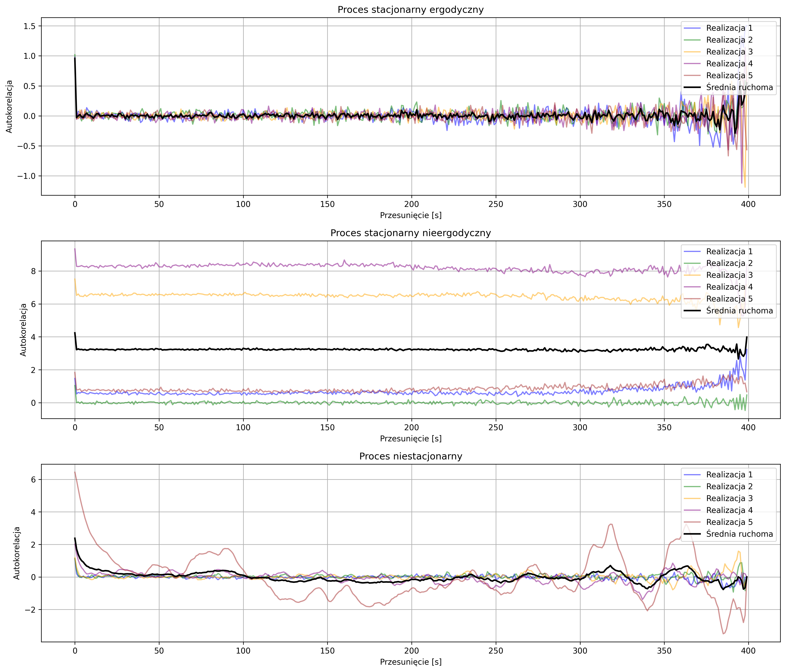Image resolution: width=786 pixels, height=672 pixels.
Task: Click 'Przesunięcie [s]' label under top plot
Action: tap(411, 215)
